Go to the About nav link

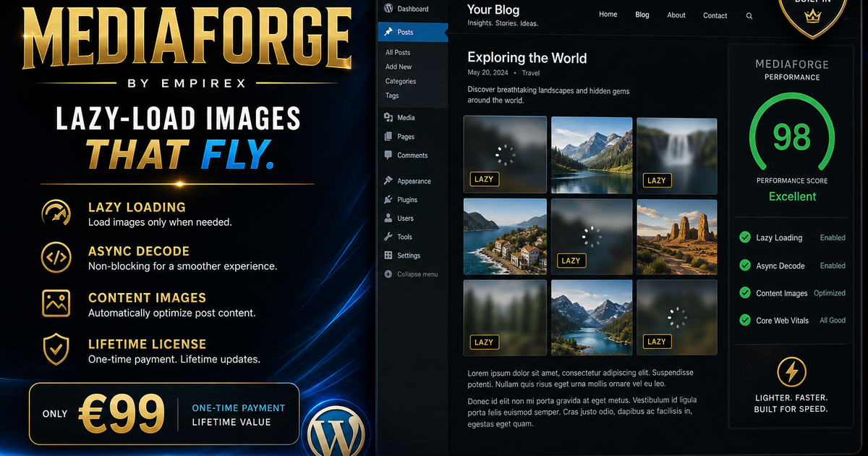(676, 15)
